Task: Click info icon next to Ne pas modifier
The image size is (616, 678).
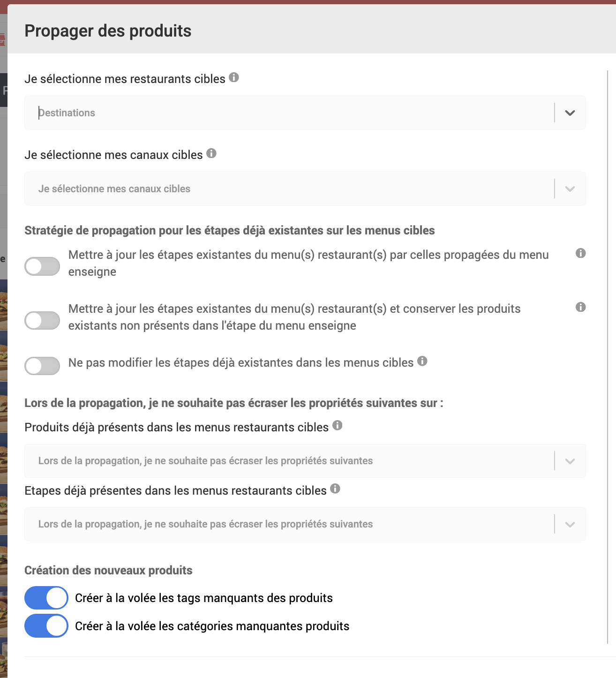Action: click(422, 361)
